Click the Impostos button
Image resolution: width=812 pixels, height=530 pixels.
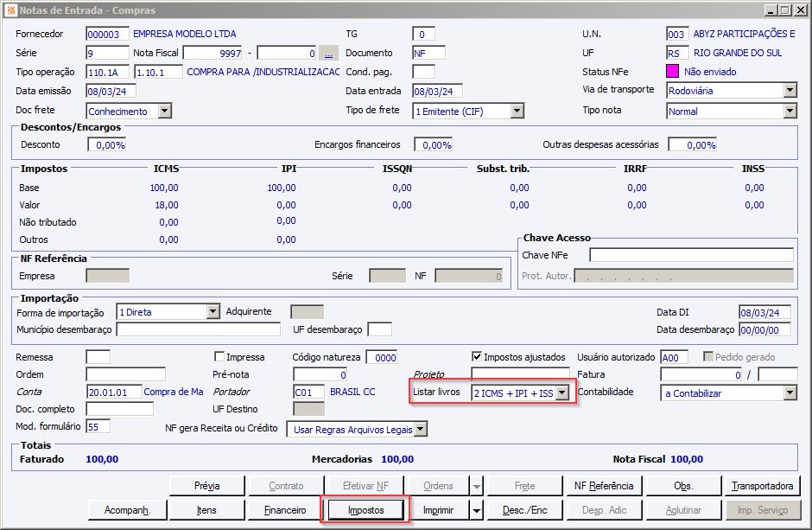click(365, 510)
